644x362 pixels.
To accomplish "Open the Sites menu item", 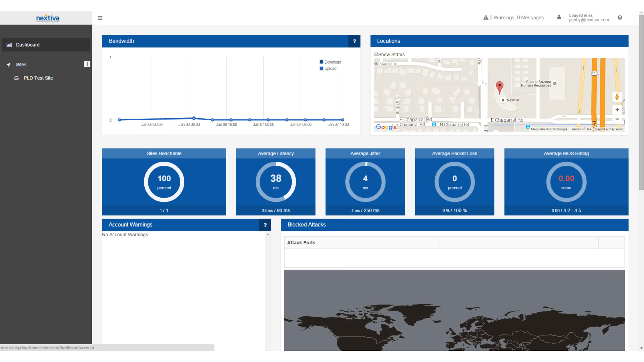I will pos(46,65).
